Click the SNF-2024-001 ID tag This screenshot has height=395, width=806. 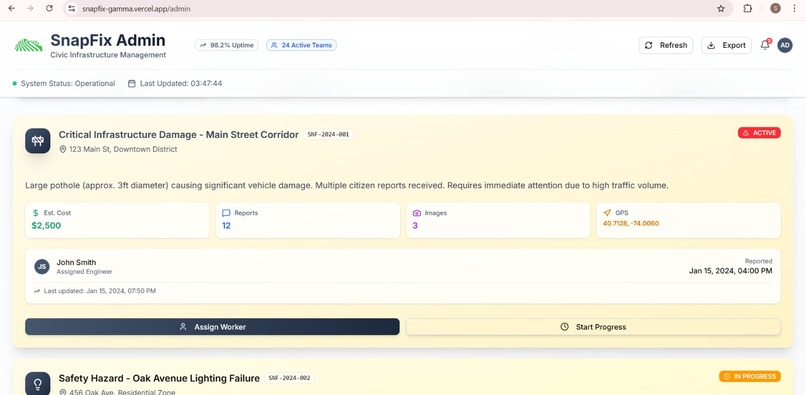coord(328,135)
